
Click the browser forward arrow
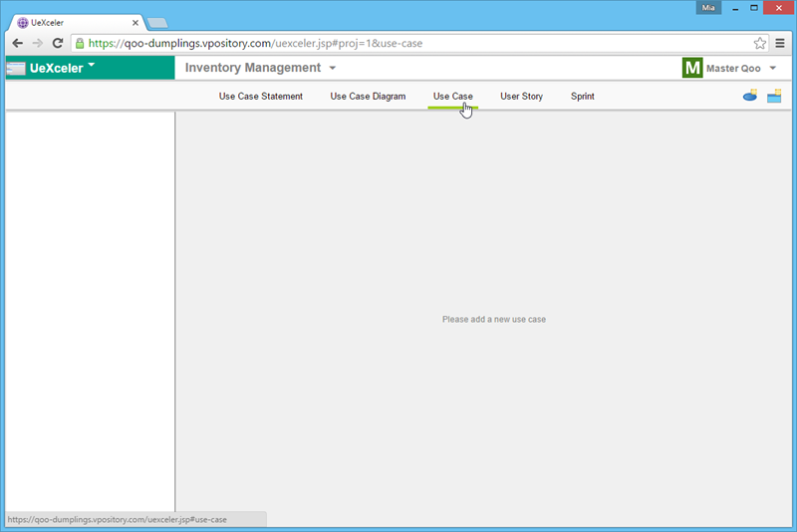(38, 43)
